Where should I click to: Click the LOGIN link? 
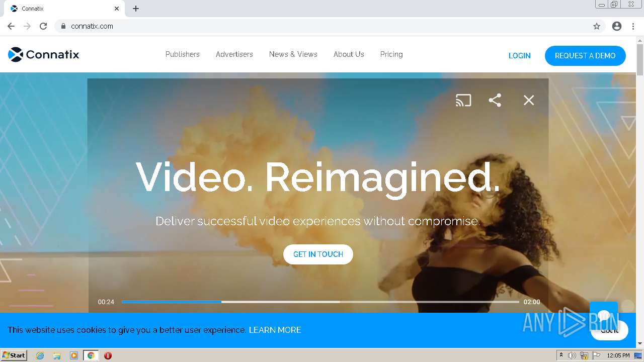[520, 56]
